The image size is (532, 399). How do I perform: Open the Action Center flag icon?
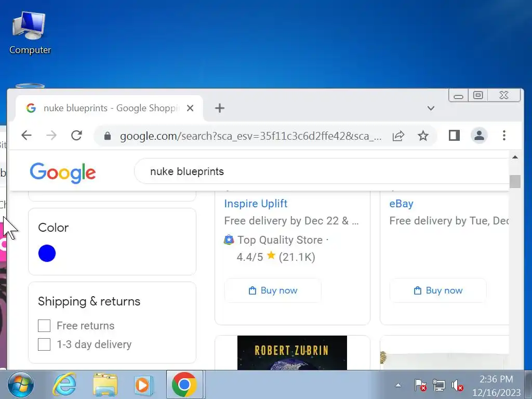(420, 385)
